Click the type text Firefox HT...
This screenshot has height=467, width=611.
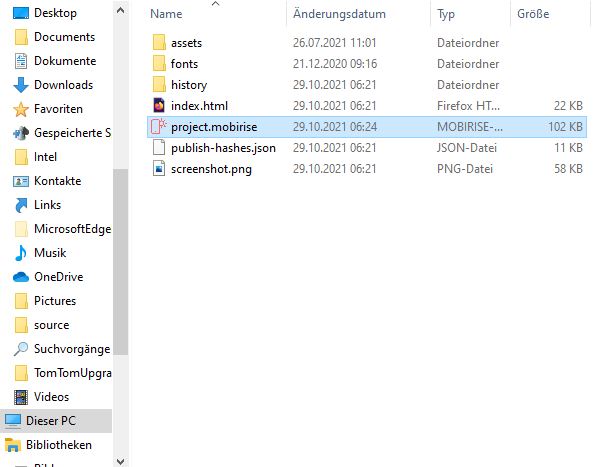point(468,106)
